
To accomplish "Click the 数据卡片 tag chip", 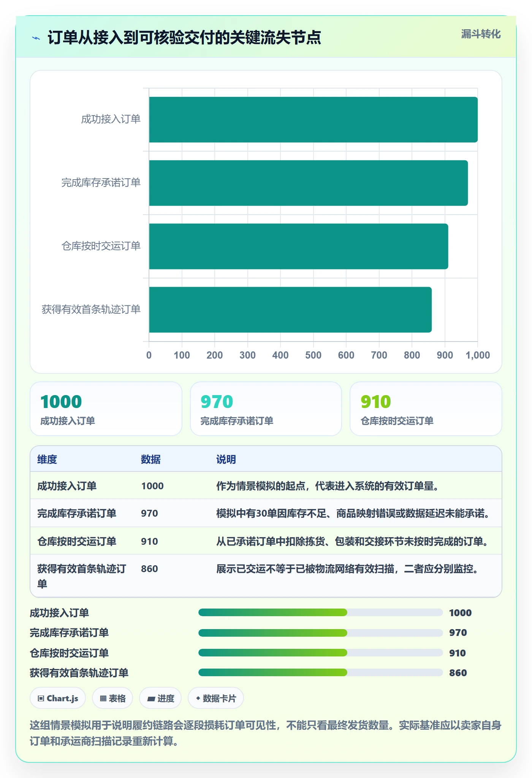I will coord(216,698).
